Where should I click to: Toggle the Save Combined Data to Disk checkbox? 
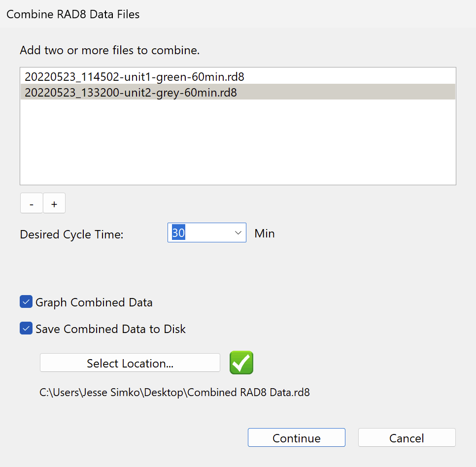pos(26,329)
